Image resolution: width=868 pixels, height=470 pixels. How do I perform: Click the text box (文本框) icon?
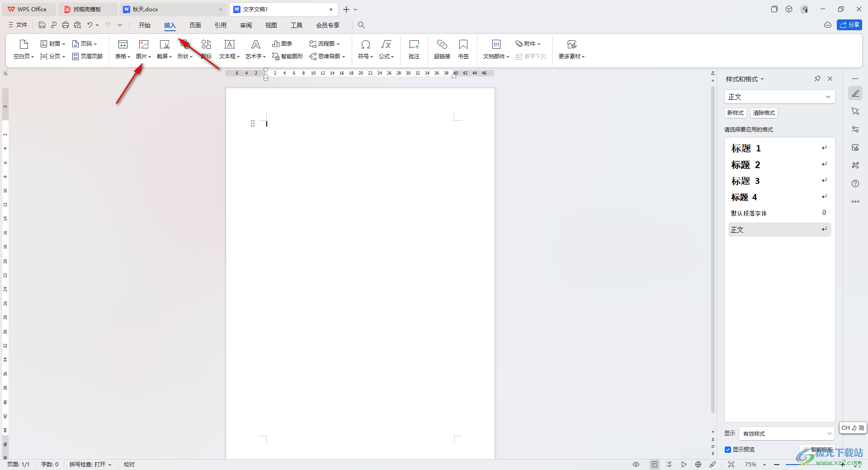pos(230,44)
